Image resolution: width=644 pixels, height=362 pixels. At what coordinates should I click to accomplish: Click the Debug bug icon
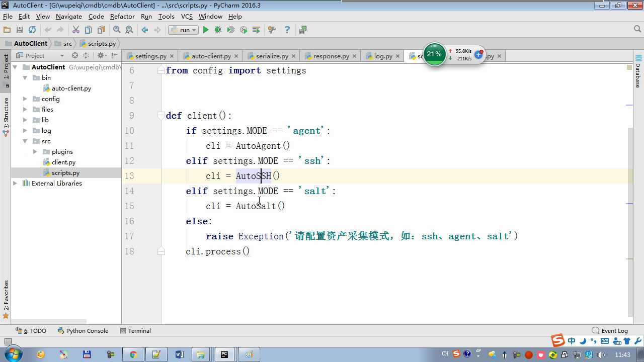pyautogui.click(x=218, y=30)
